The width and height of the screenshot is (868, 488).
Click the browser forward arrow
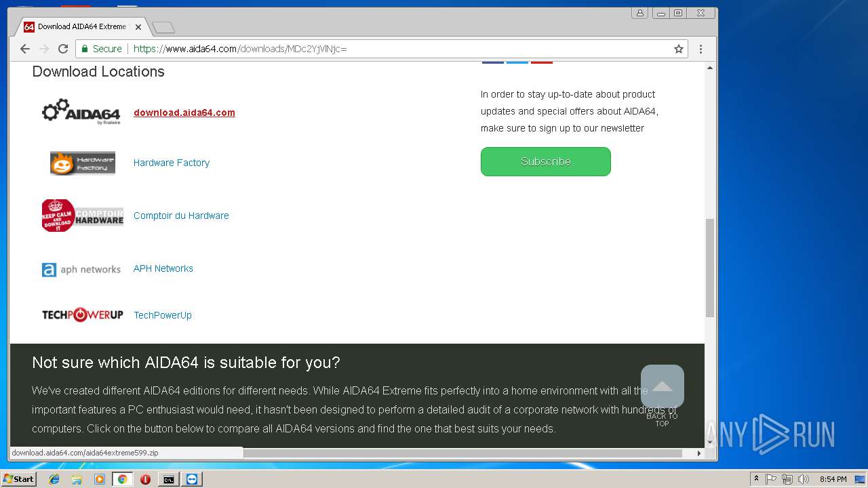click(44, 49)
